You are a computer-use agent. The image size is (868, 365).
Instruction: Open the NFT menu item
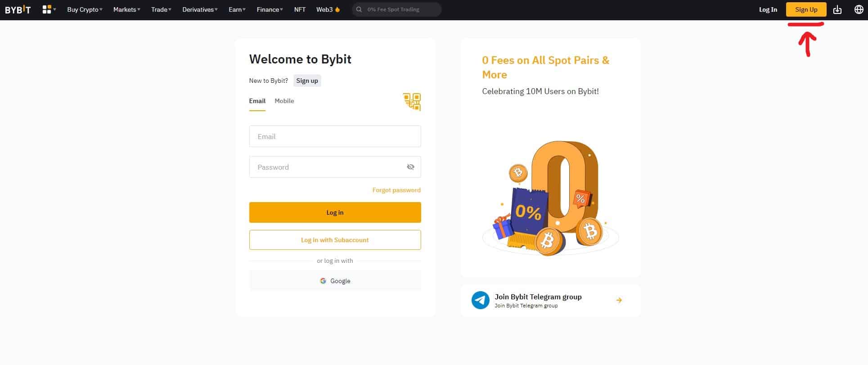300,9
